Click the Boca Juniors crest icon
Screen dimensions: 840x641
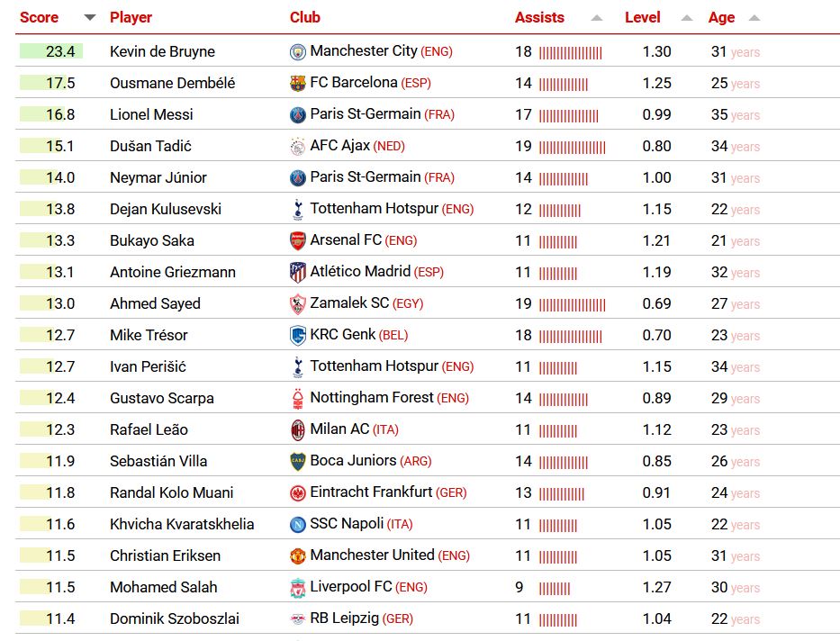[297, 462]
